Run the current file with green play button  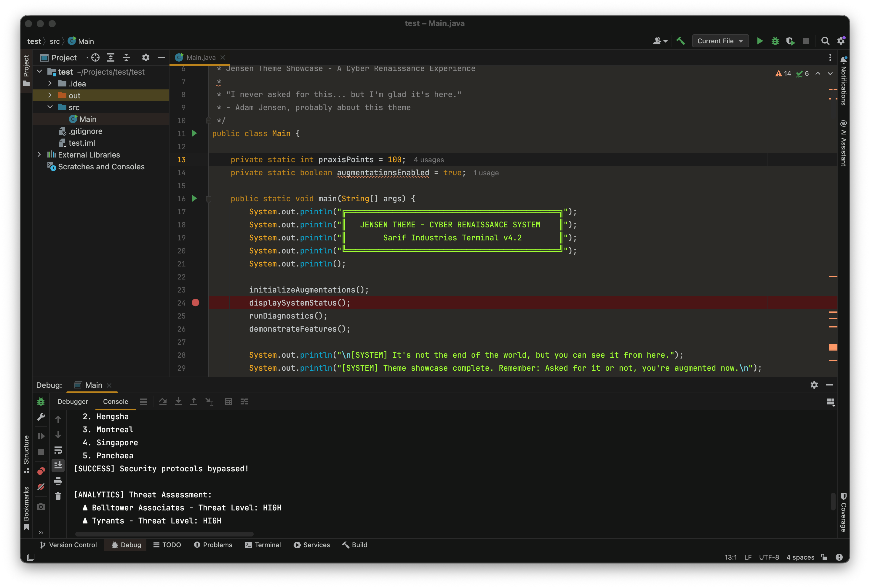(759, 41)
